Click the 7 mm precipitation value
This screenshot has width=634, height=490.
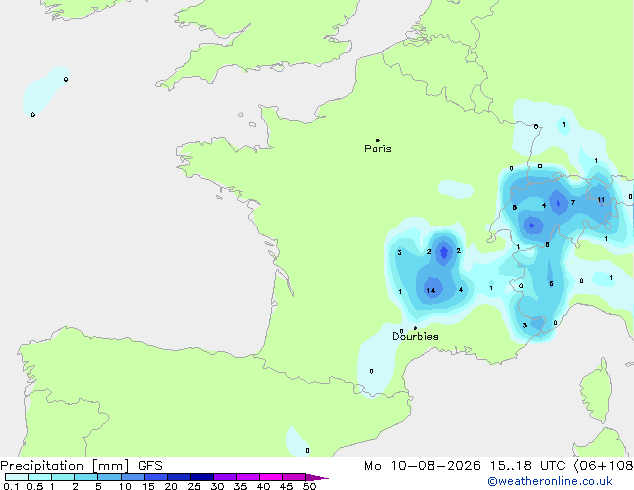[x=573, y=202]
